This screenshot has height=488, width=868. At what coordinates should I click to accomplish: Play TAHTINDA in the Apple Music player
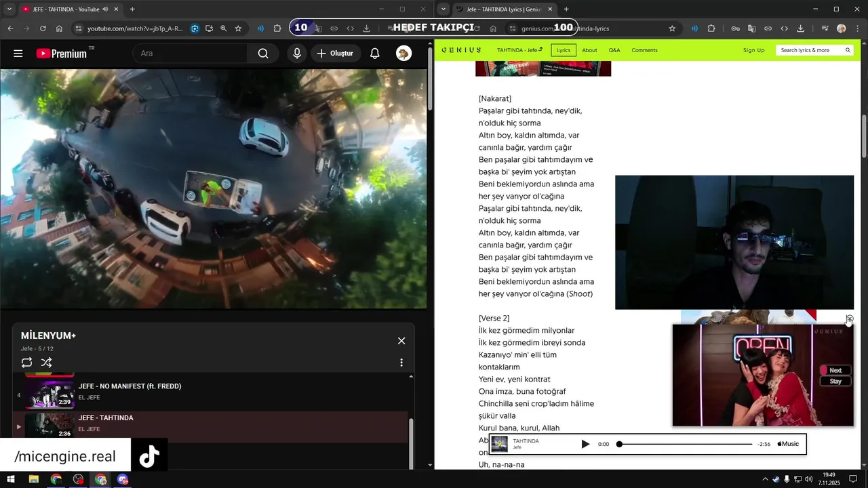click(585, 444)
